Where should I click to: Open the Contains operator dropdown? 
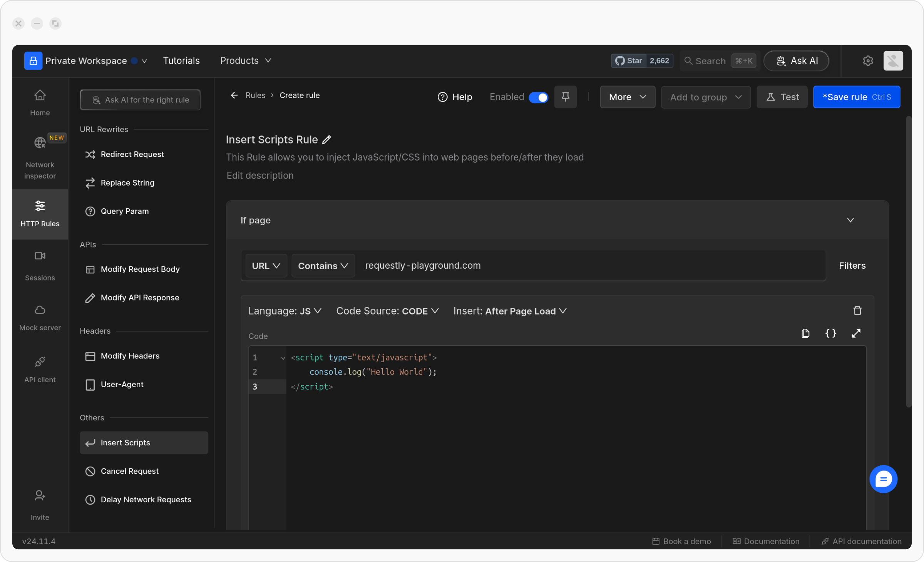pos(323,266)
